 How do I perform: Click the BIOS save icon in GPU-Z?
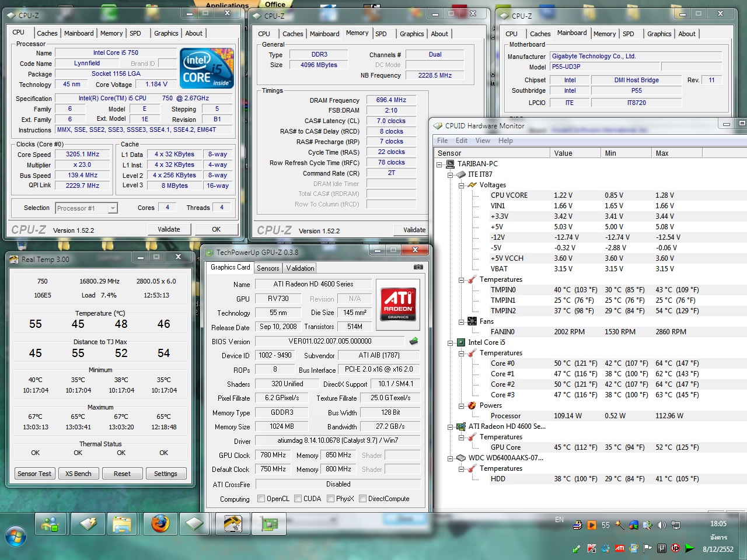[x=414, y=341]
